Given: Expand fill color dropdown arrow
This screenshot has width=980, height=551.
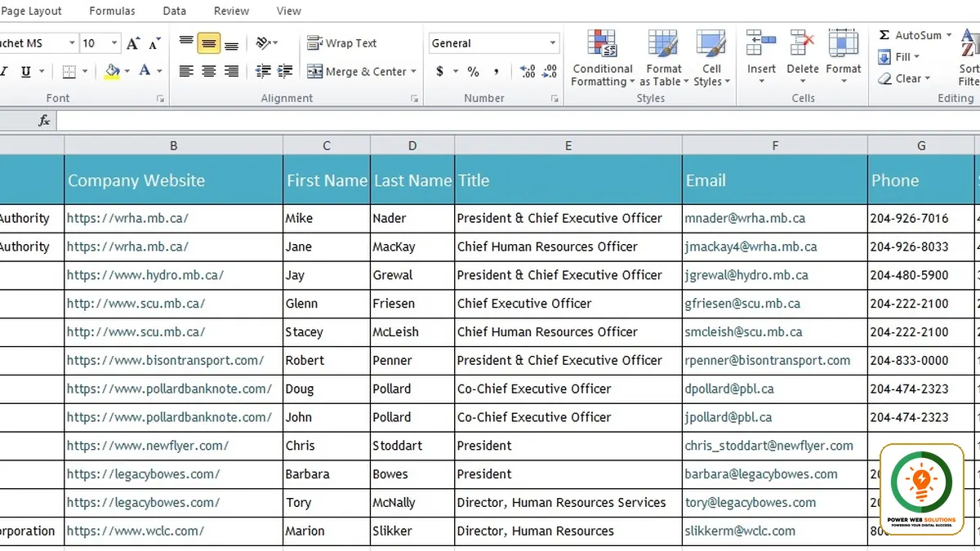Looking at the screenshot, I should click(x=127, y=72).
